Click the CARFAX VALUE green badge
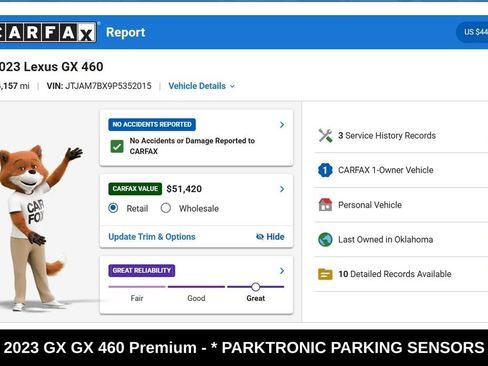Image resolution: width=488 pixels, height=366 pixels. 135,189
